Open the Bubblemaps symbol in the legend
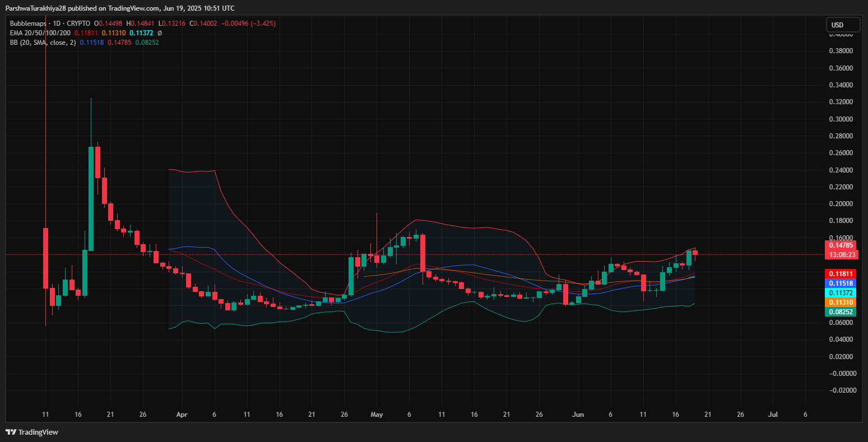The height and width of the screenshot is (442, 868). point(27,24)
